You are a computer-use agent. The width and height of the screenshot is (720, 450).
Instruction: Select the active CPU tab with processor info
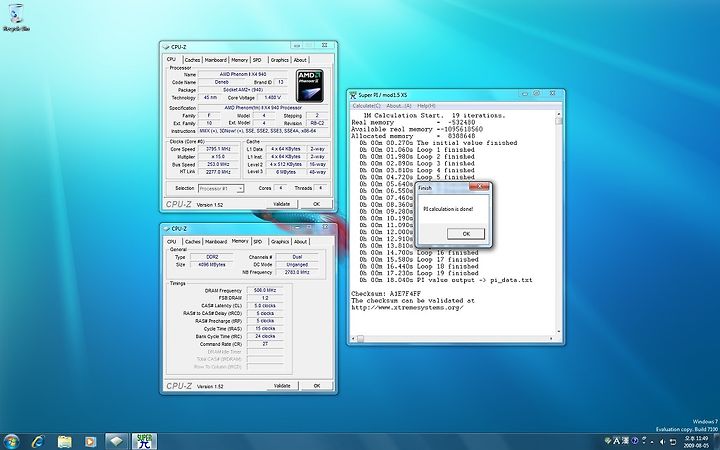point(171,59)
